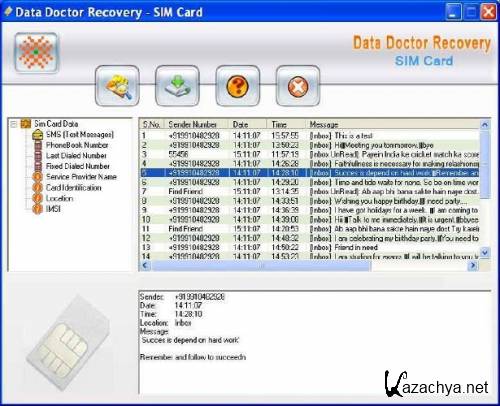Select row 2 'Meeting you tommorow' message

(x=310, y=145)
